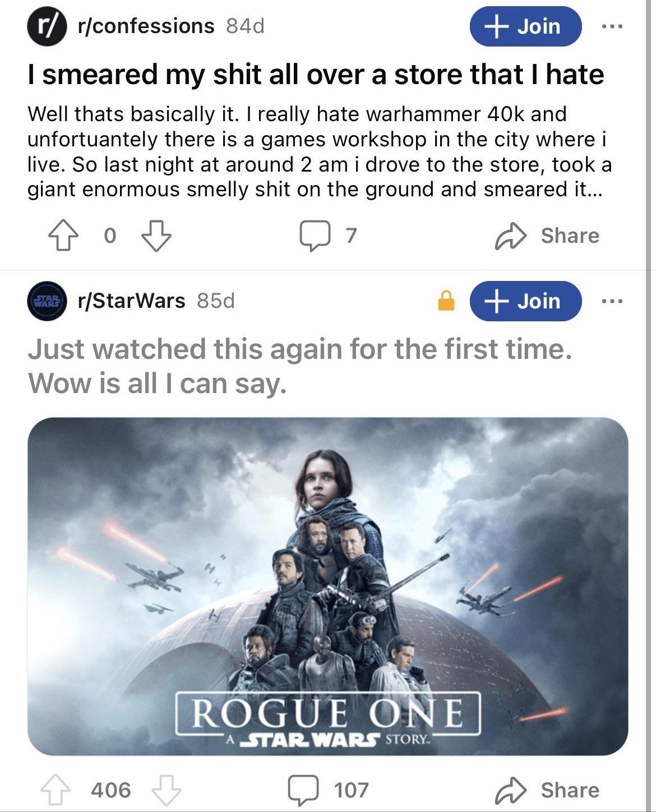Open more options for StarWars post
Viewport: 656px width, 812px height.
tap(612, 301)
